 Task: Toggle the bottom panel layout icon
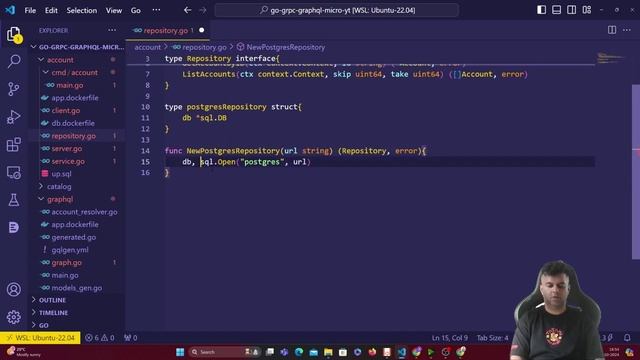click(x=556, y=10)
